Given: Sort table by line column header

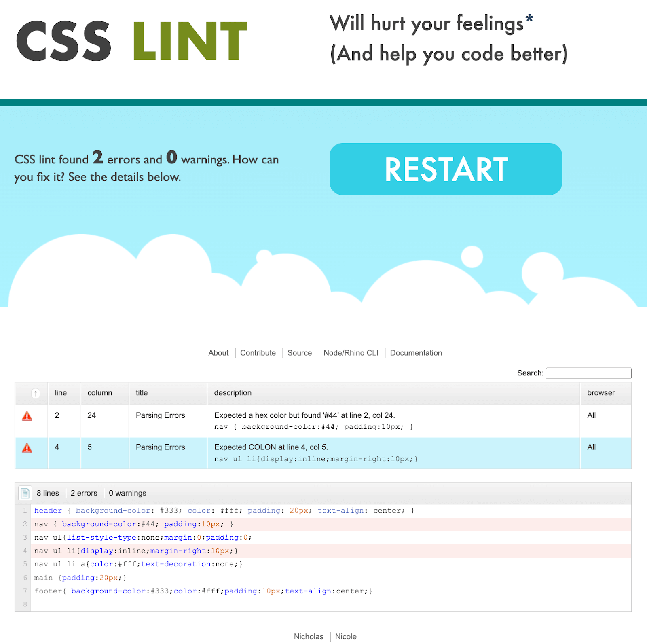Looking at the screenshot, I should [64, 393].
